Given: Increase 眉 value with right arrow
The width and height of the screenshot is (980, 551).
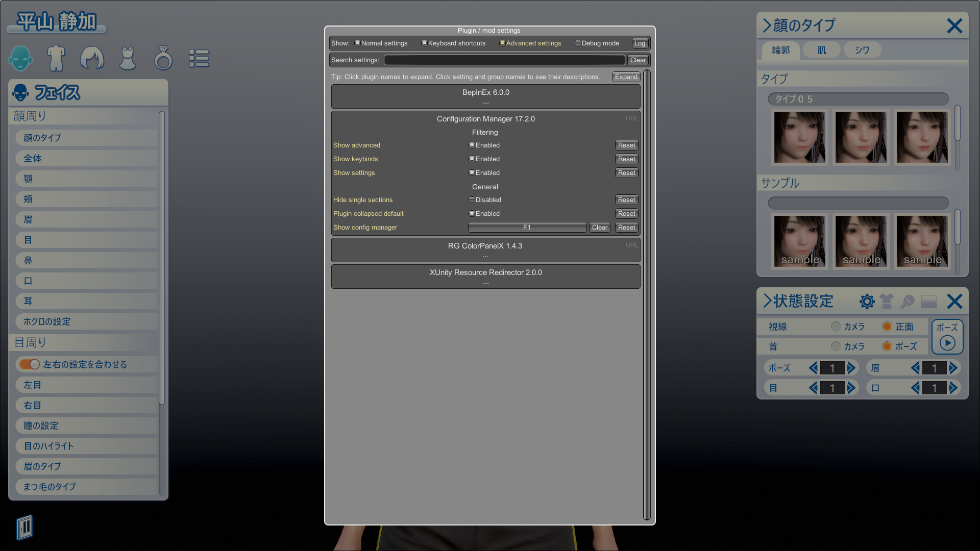Looking at the screenshot, I should tap(953, 368).
